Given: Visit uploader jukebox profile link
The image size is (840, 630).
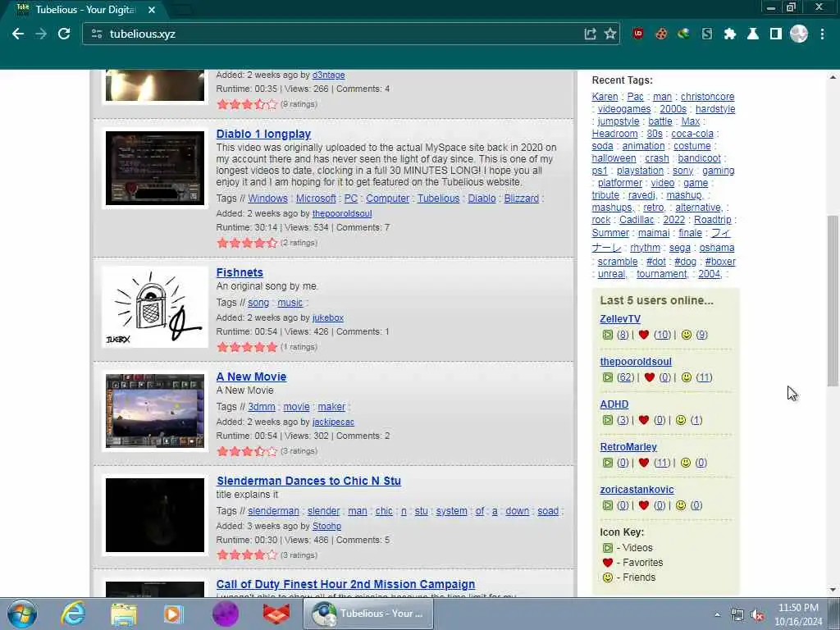Looking at the screenshot, I should point(328,317).
